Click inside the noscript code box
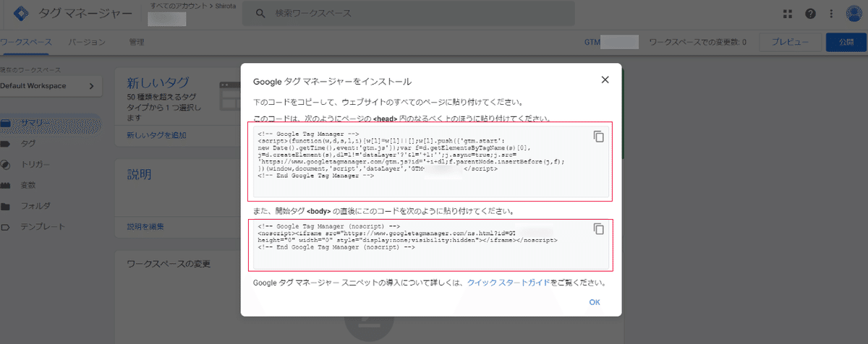This screenshot has width=868, height=344. tap(431, 244)
